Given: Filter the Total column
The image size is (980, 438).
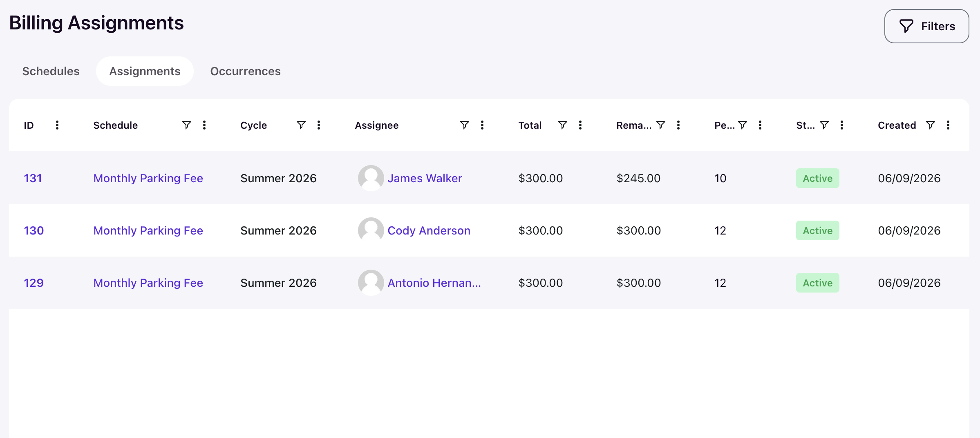Looking at the screenshot, I should pyautogui.click(x=562, y=125).
